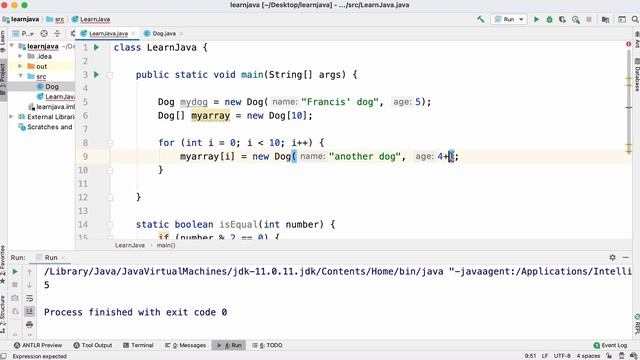Collapse the learnjava project root
The height and width of the screenshot is (360, 640).
[12, 46]
